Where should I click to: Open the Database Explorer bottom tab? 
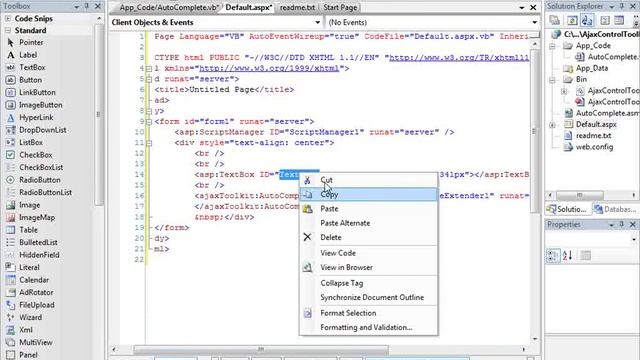click(x=616, y=209)
